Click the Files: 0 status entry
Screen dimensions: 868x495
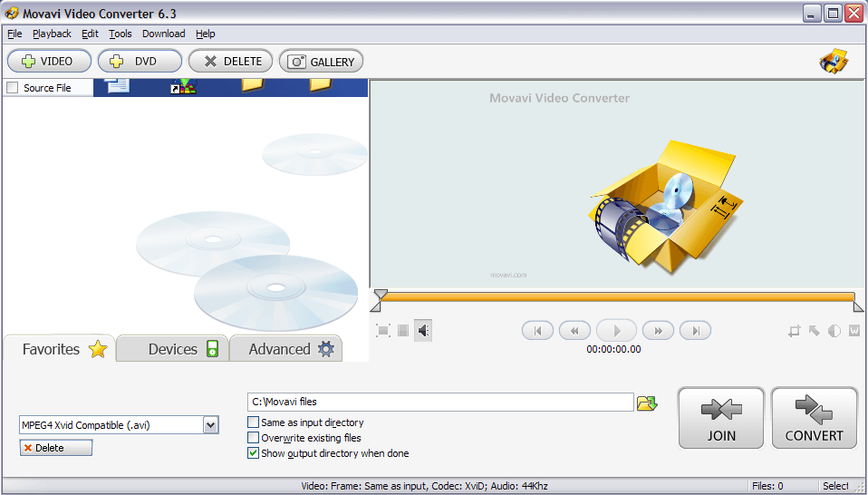tap(767, 486)
